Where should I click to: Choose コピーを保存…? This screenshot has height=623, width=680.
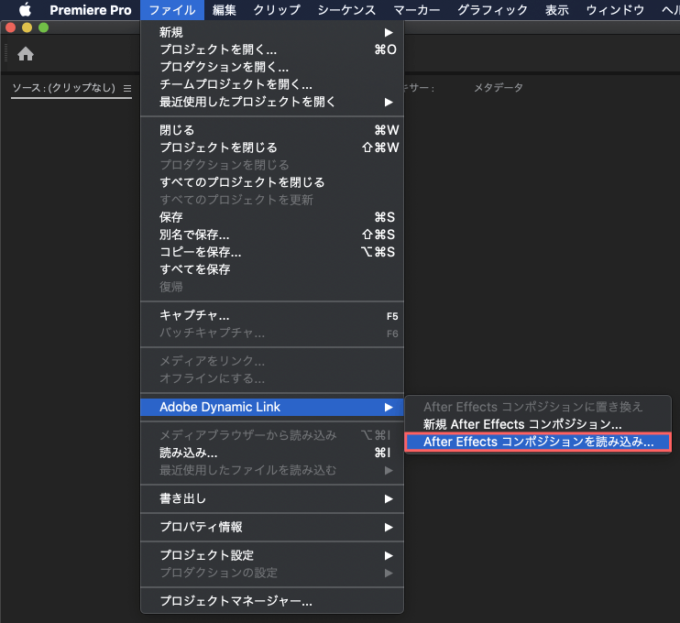272,252
